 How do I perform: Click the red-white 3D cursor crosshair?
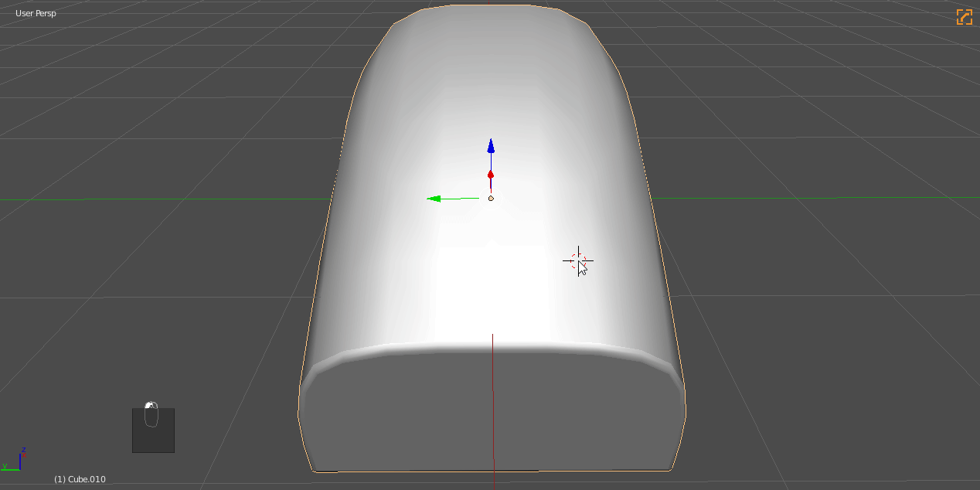pyautogui.click(x=577, y=260)
